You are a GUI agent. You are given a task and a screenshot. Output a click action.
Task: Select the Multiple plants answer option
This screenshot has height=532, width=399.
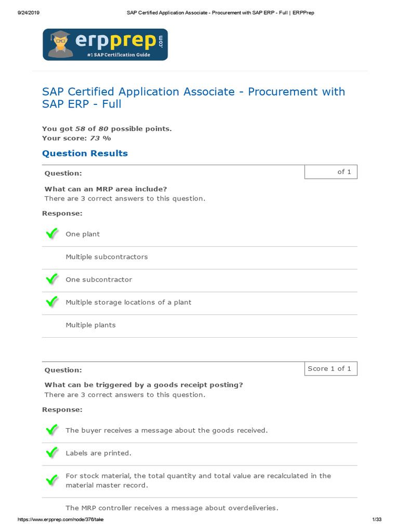coord(90,325)
